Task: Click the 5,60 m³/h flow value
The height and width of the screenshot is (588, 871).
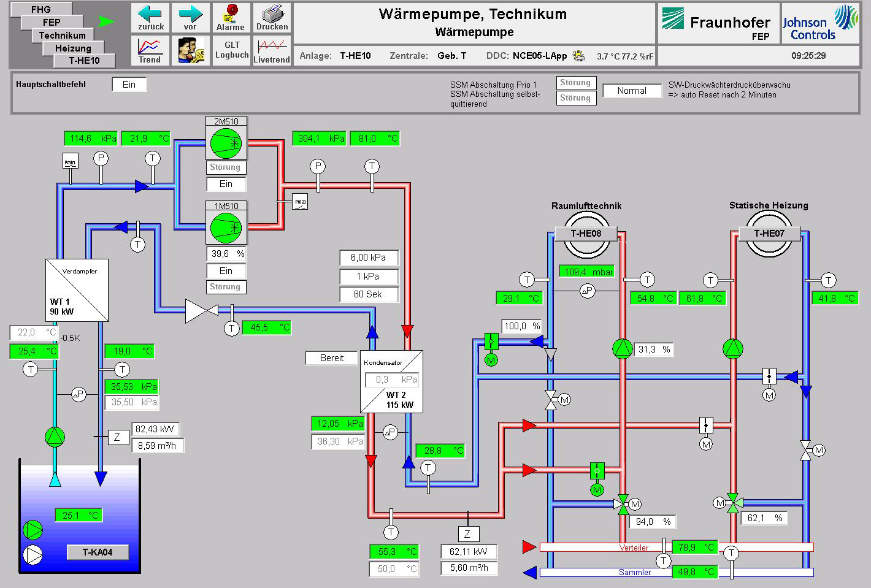Action: click(469, 568)
